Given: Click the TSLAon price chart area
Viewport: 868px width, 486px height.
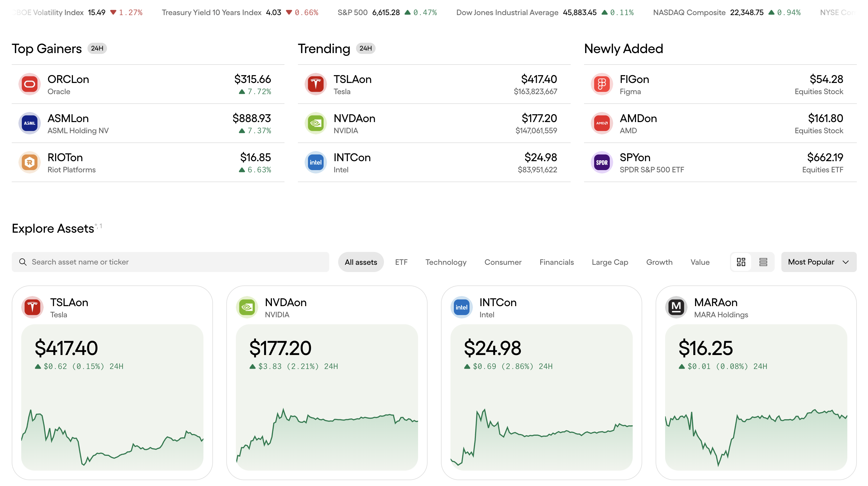Looking at the screenshot, I should point(112,435).
